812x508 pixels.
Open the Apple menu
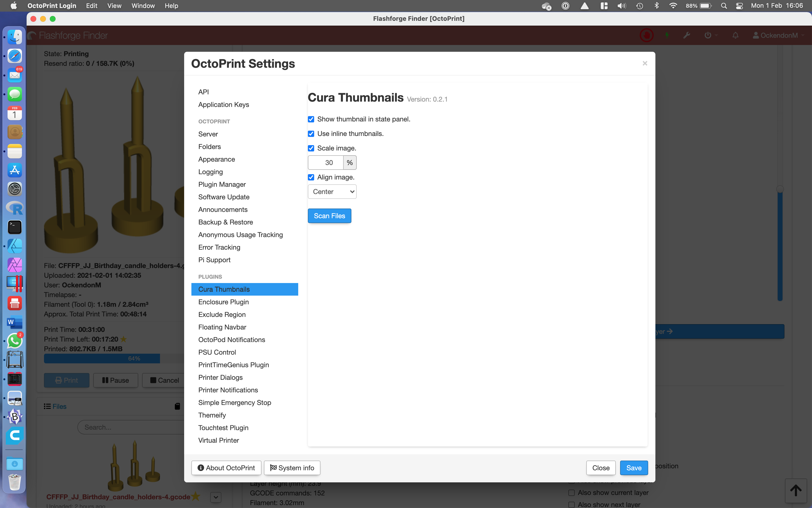pyautogui.click(x=14, y=6)
